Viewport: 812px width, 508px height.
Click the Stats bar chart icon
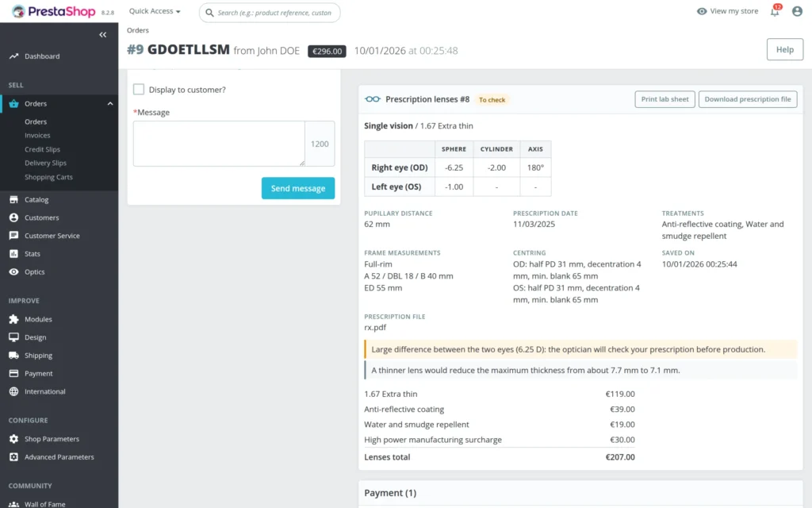13,253
